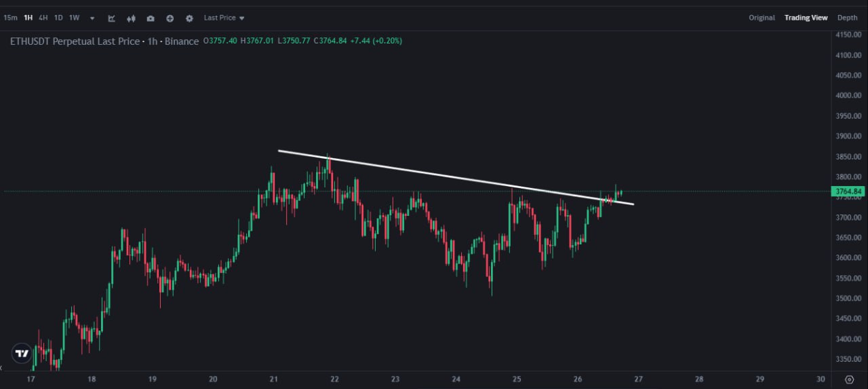This screenshot has width=868, height=389.
Task: Switch to the 4H timeframe
Action: (x=43, y=18)
